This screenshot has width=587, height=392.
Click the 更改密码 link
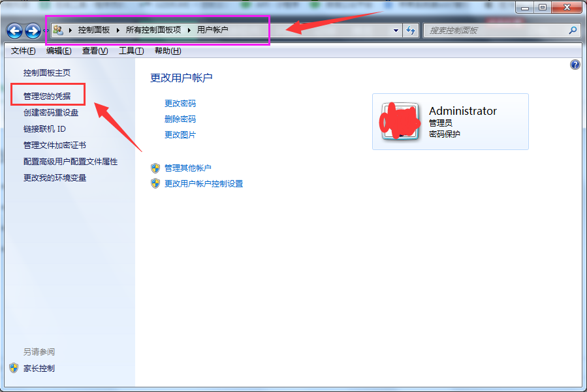(x=180, y=103)
